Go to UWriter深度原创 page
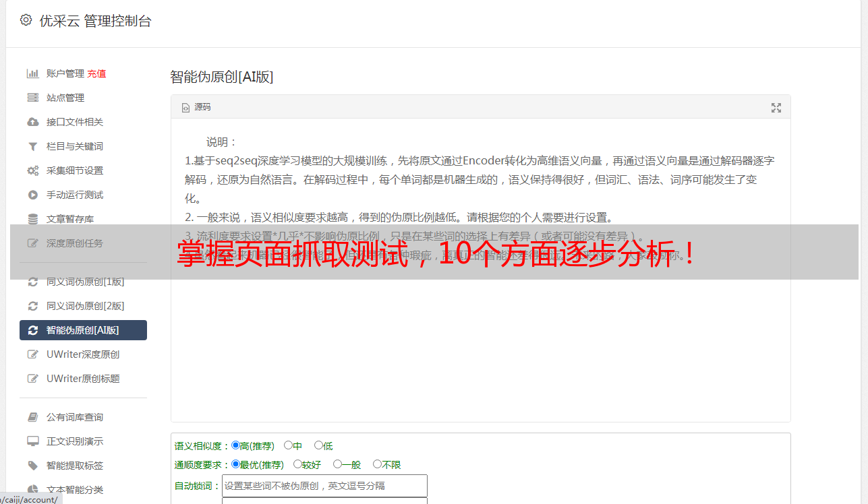This screenshot has height=504, width=868. pyautogui.click(x=83, y=354)
